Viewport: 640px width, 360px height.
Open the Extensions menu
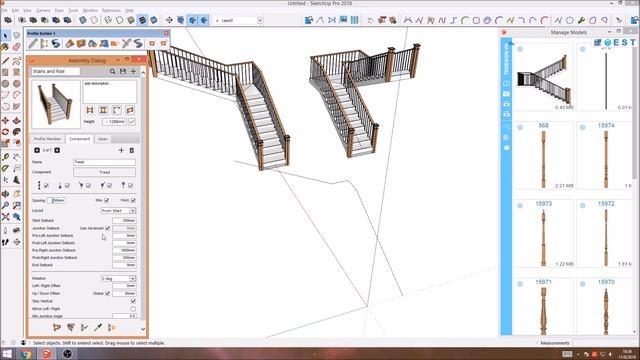[x=111, y=10]
